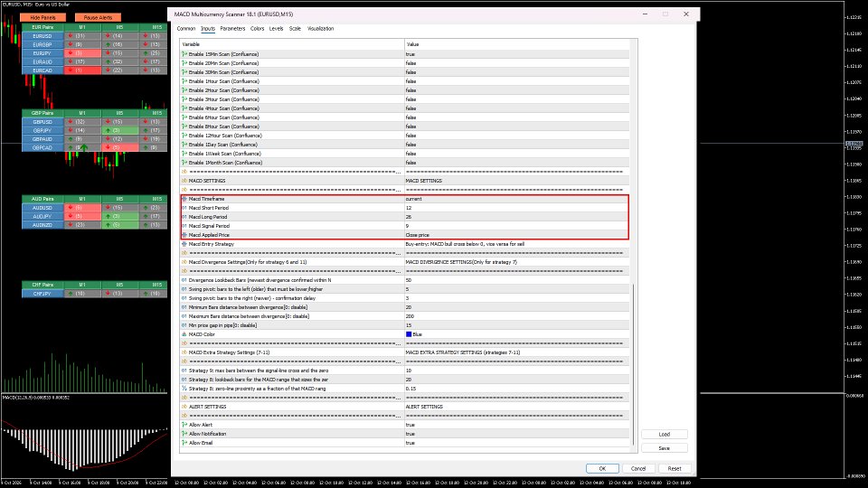This screenshot has width=868, height=488.
Task: Click AUDNZD pair label in AUD panel
Action: (42, 225)
